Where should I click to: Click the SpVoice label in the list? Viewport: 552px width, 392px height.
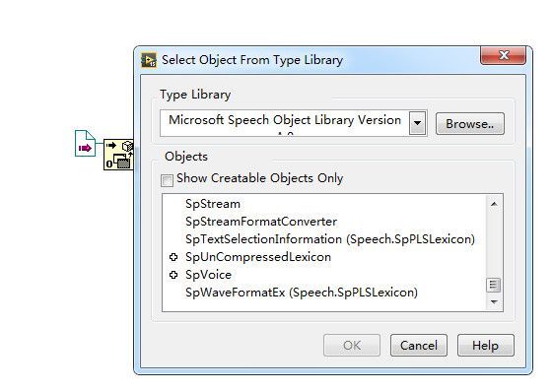(208, 275)
